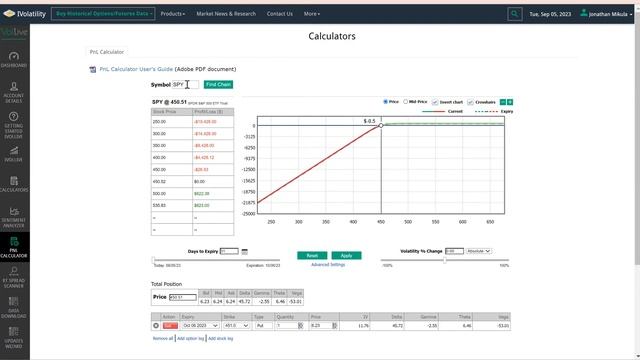This screenshot has width=640, height=360.
Task: Open the Absolute volatility mode dropdown
Action: tap(478, 251)
